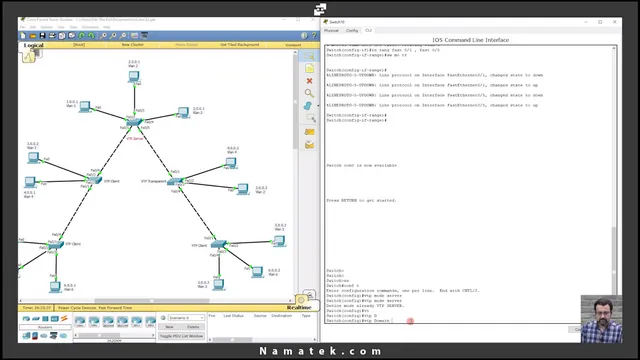The image size is (640, 360).
Task: Select the Connections lightning bolt category
Action: pos(64,318)
